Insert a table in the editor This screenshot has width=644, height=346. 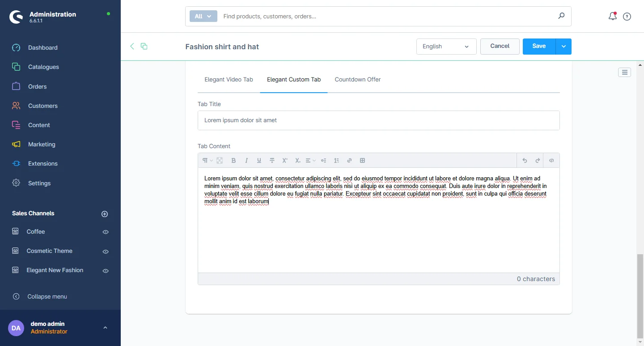coord(363,161)
